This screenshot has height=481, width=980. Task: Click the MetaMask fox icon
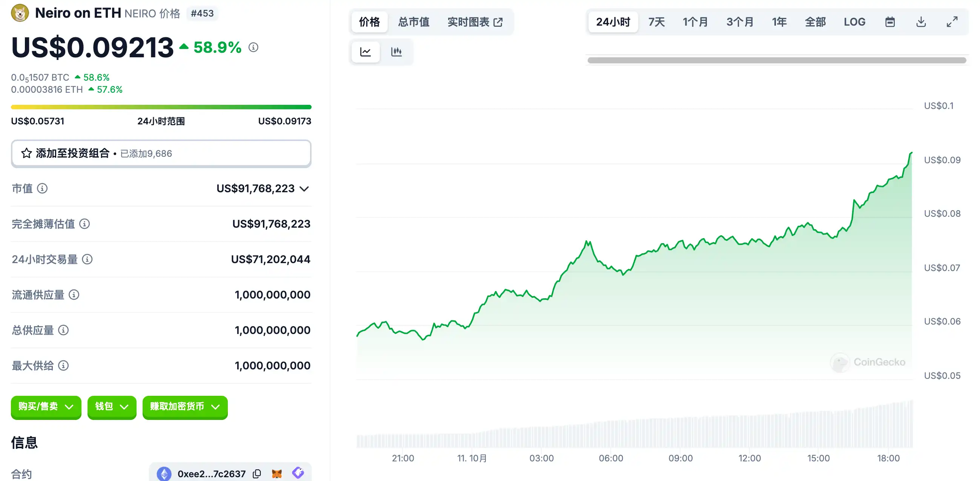[x=277, y=473]
